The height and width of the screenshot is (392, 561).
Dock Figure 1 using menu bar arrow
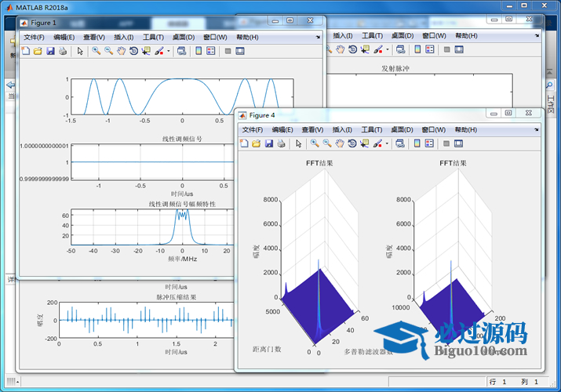coord(318,37)
